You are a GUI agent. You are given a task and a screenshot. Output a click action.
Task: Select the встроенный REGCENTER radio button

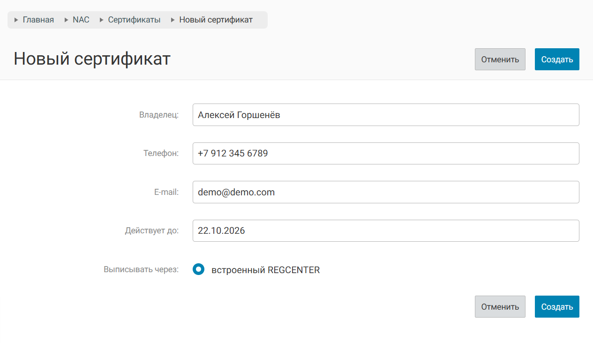point(199,269)
